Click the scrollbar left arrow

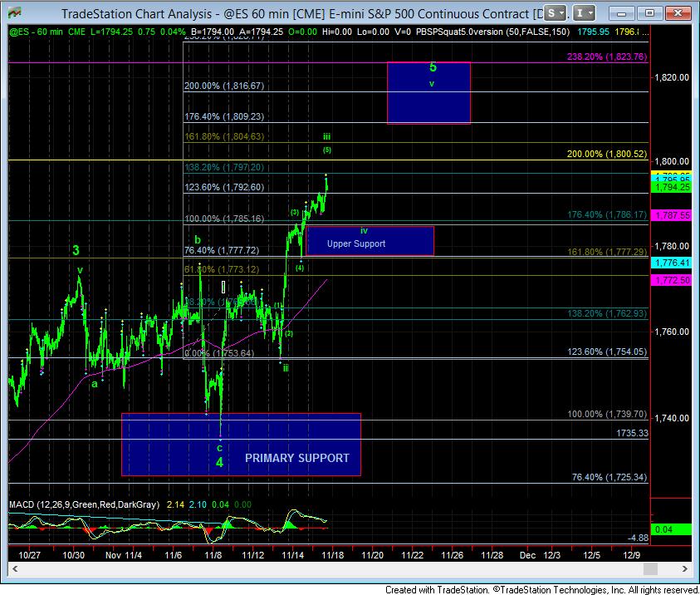[x=15, y=568]
